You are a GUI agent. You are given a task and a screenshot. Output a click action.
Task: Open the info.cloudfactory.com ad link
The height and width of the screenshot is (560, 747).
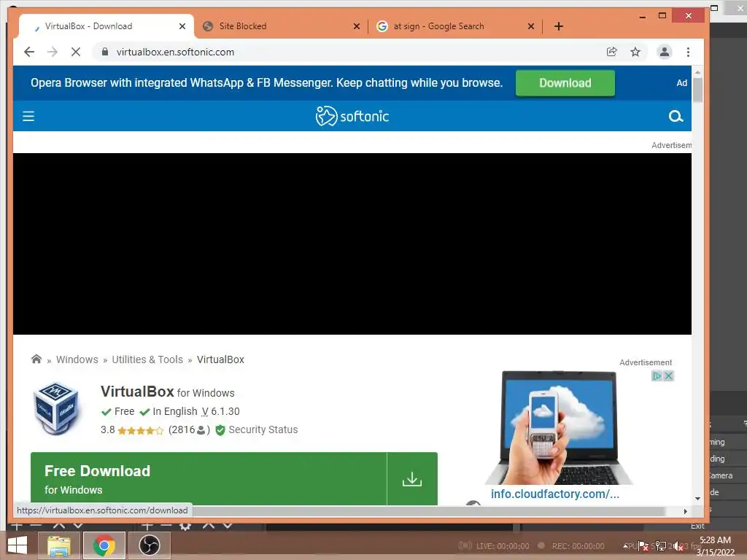click(x=555, y=494)
